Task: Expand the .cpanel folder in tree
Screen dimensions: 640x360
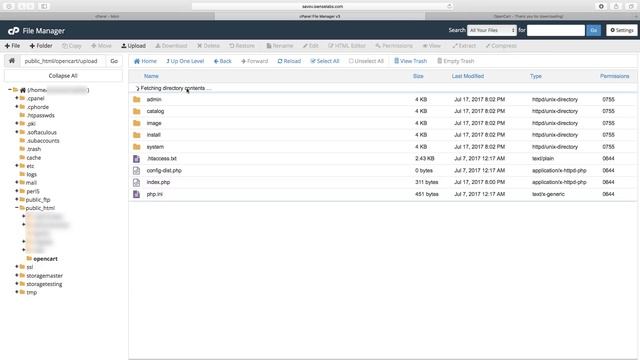Action: coord(17,98)
